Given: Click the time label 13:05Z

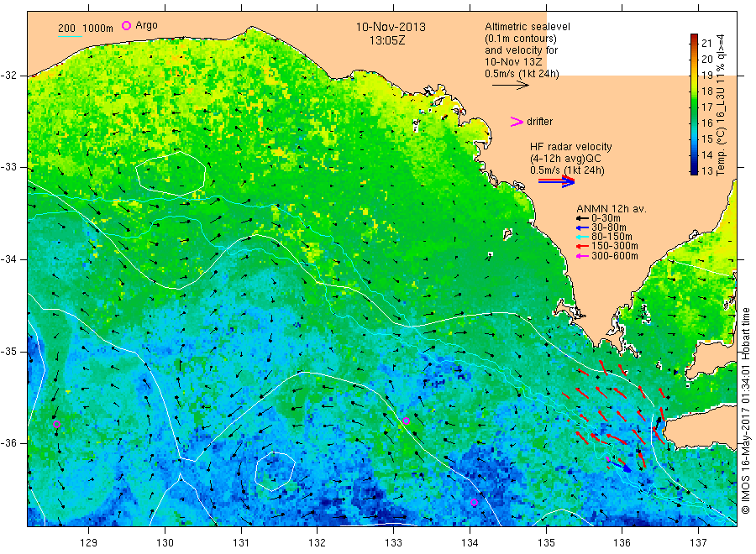Looking at the screenshot, I should [387, 40].
